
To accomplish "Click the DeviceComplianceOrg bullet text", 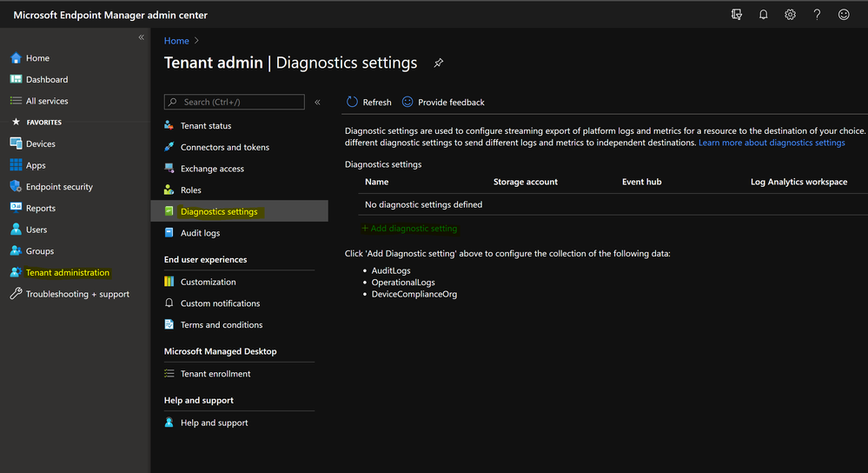I will [x=414, y=294].
